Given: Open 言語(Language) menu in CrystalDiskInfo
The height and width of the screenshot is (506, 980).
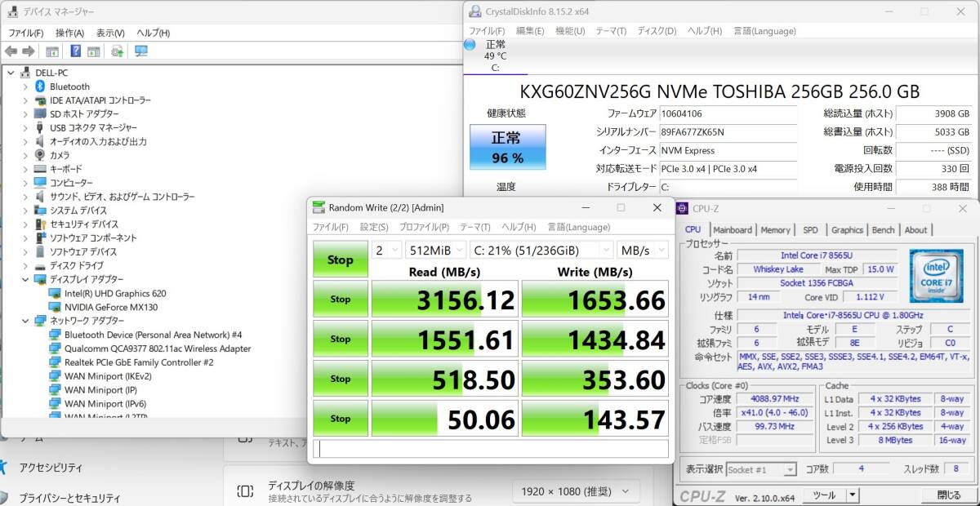Looking at the screenshot, I should click(x=764, y=31).
